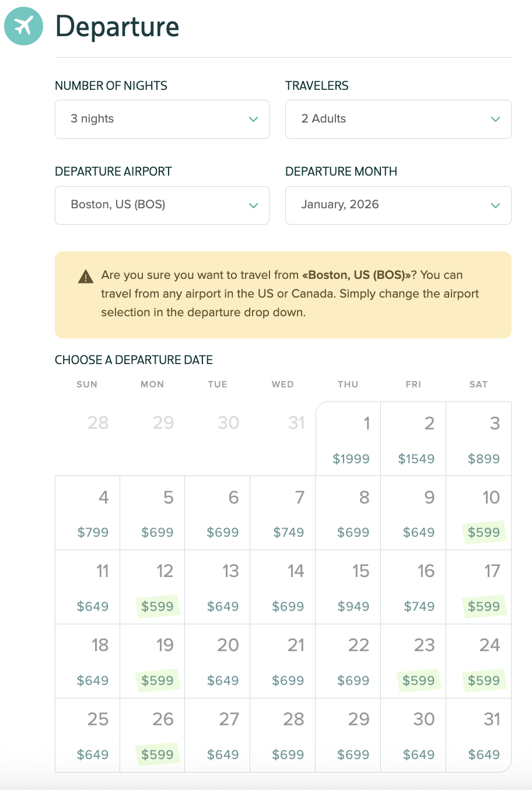This screenshot has width=532, height=790.
Task: Pick January 3 departure at $899
Action: coord(479,439)
